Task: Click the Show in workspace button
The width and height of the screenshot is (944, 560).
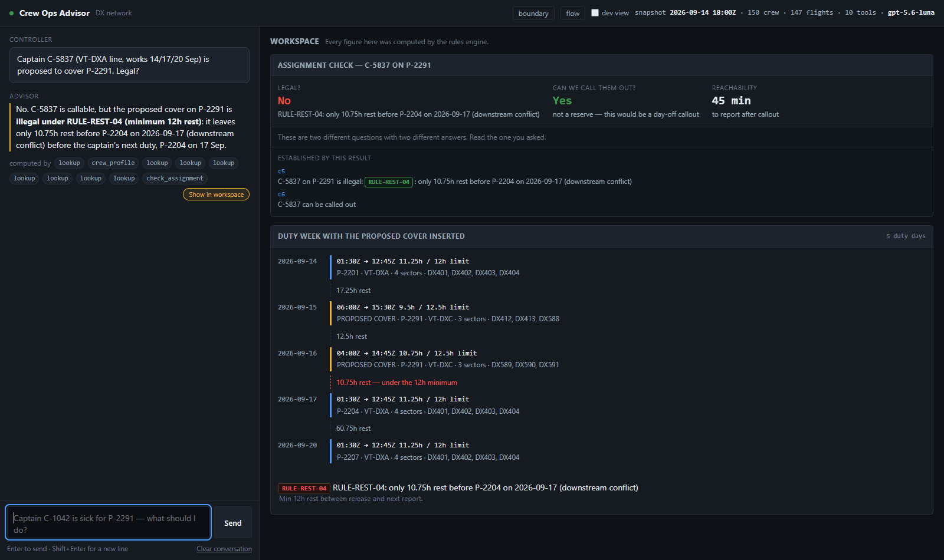Action: point(216,195)
